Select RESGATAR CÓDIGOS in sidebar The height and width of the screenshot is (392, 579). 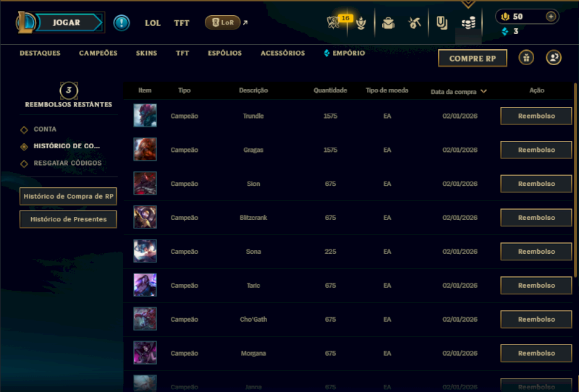coord(67,163)
